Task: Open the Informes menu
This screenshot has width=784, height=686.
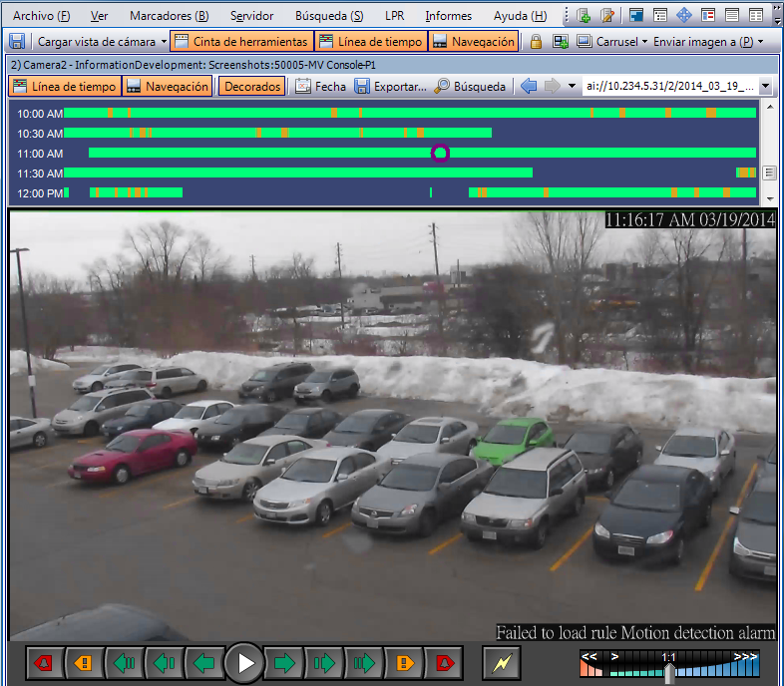Action: (x=448, y=16)
